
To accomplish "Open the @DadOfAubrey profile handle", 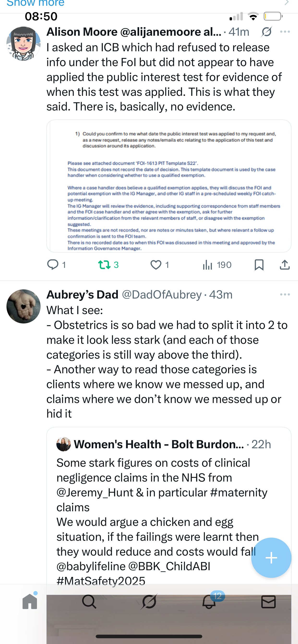I will 161,295.
